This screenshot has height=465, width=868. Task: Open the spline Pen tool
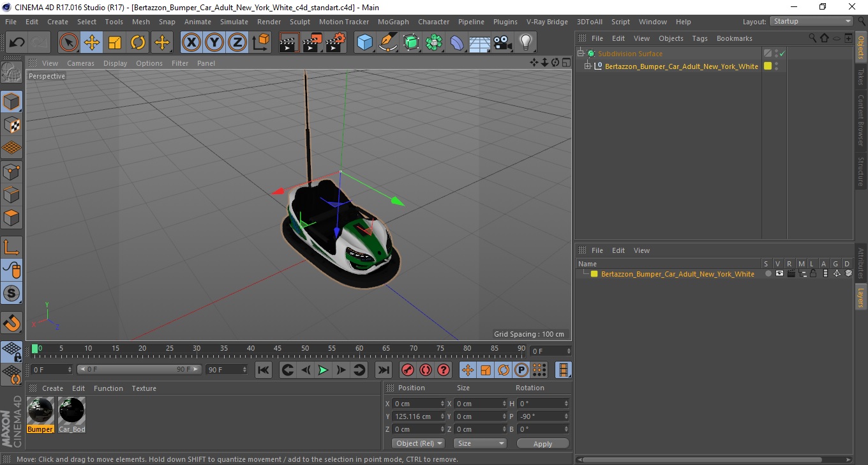(x=388, y=43)
